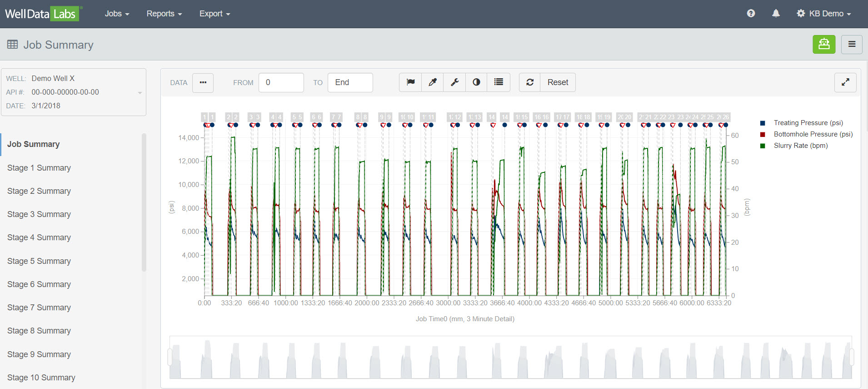Click the FROM time input field

[x=281, y=82]
